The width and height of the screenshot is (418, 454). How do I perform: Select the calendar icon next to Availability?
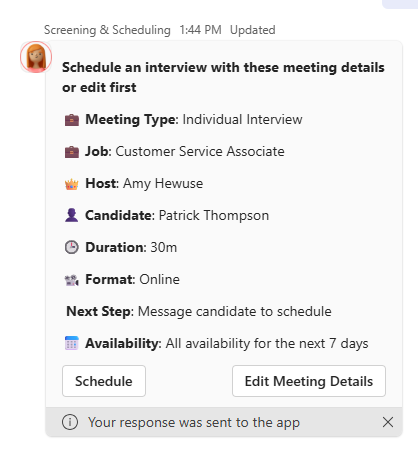click(72, 343)
